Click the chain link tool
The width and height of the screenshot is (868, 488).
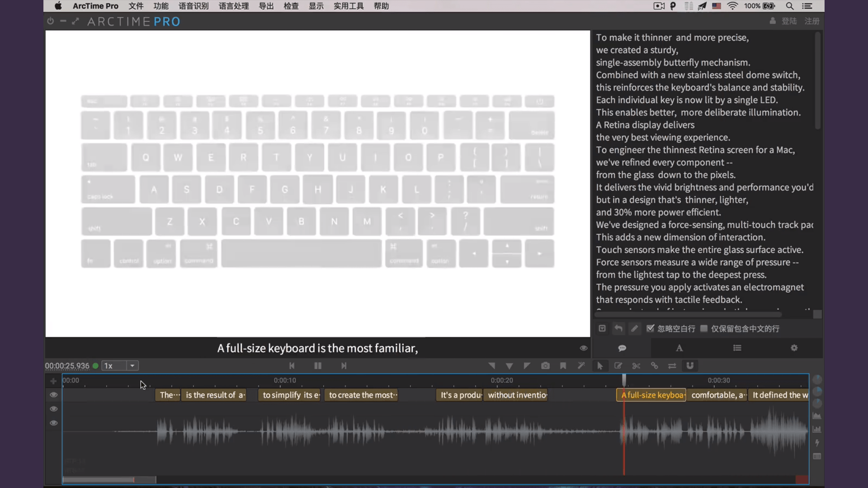[654, 366]
